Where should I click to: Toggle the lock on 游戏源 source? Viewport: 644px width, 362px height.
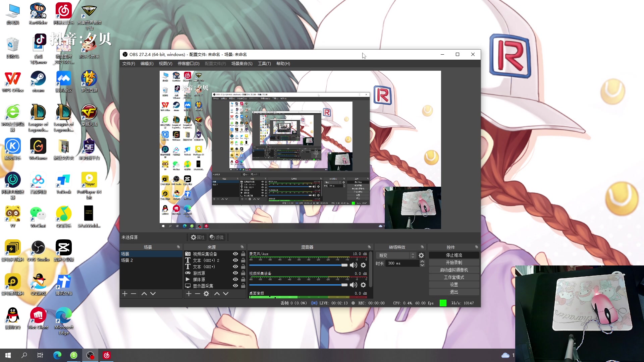[243, 273]
